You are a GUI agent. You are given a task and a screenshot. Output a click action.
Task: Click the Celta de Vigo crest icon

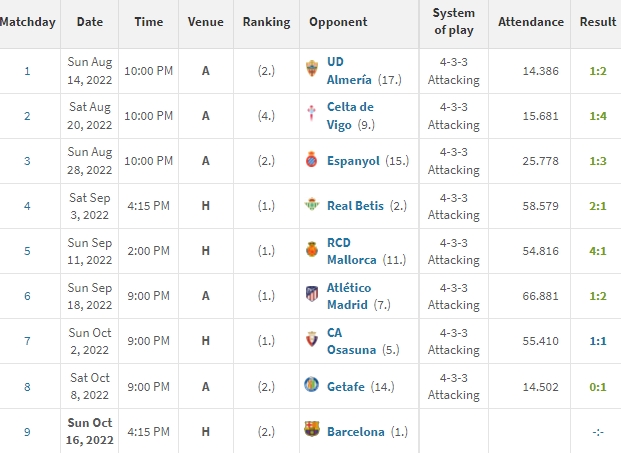point(312,113)
